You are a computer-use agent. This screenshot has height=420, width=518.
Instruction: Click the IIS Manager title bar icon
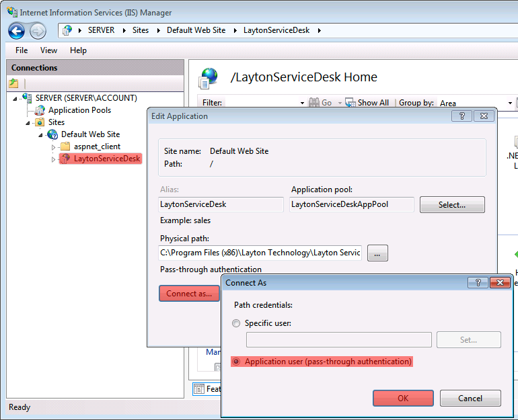tap(12, 12)
